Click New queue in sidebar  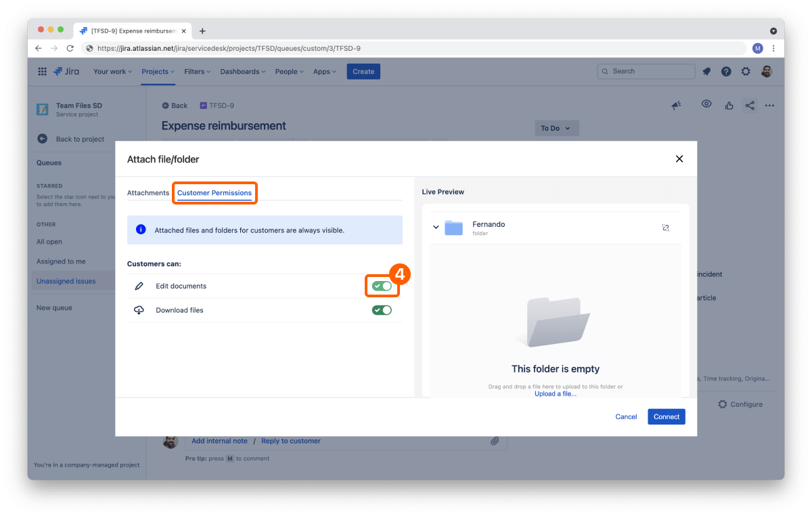click(x=54, y=307)
